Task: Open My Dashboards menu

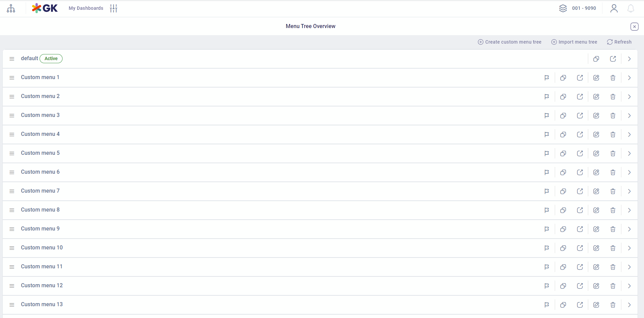Action: tap(86, 8)
